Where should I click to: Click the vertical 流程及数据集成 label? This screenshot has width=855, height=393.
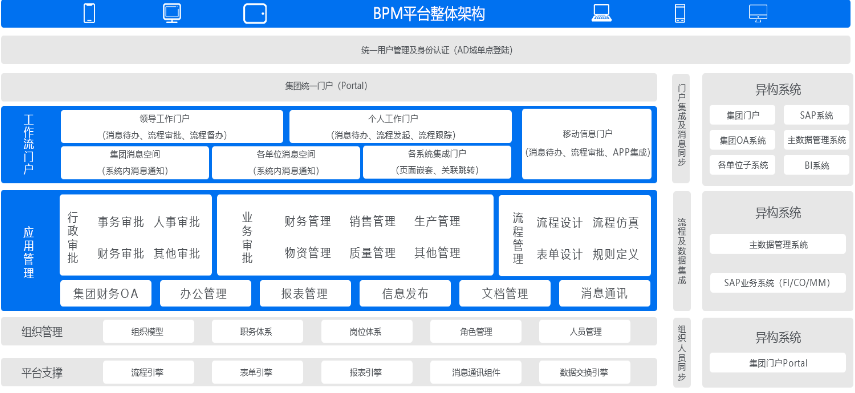click(682, 251)
